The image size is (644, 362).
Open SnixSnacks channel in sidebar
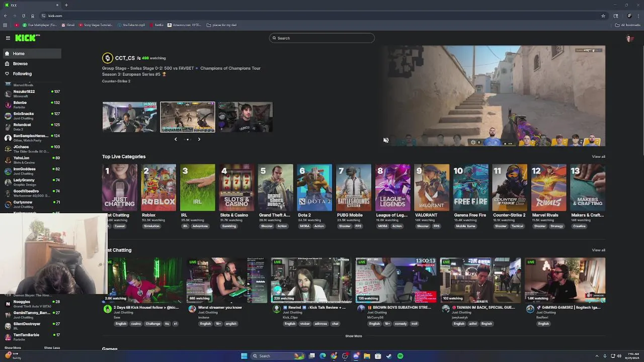coord(31,116)
